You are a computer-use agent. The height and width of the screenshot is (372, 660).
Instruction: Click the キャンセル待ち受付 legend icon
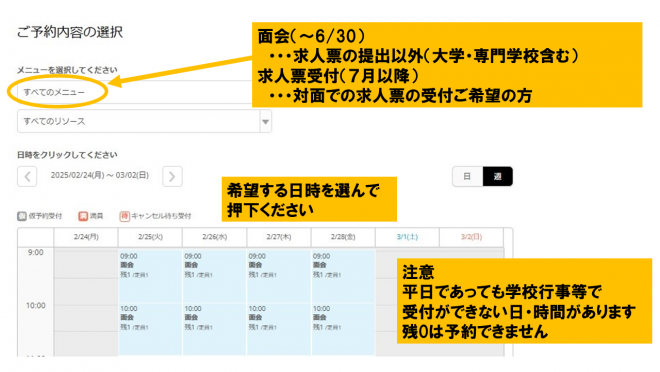tap(124, 216)
